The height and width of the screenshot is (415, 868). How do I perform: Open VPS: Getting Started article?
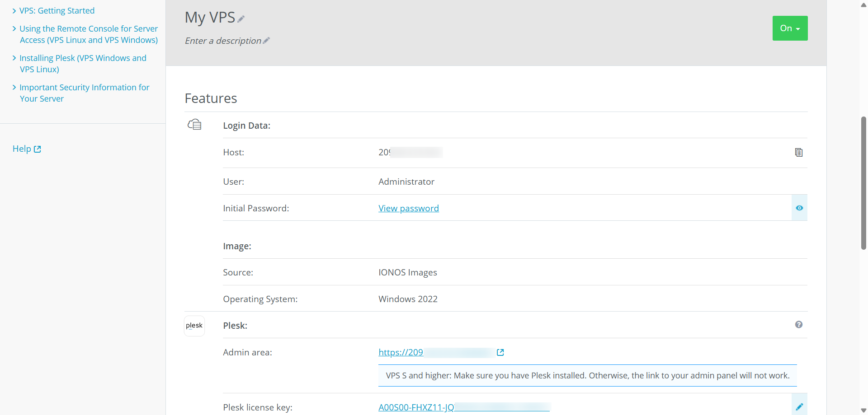(x=57, y=10)
